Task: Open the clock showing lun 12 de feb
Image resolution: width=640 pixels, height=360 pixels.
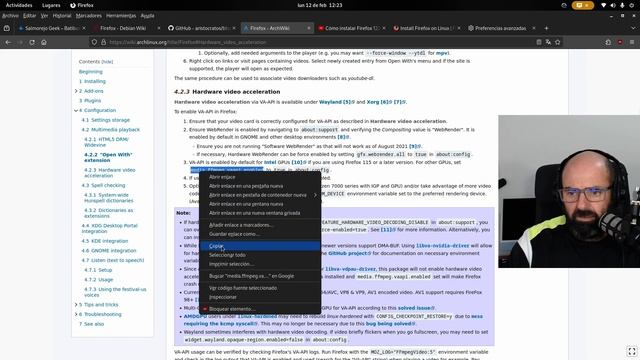Action: [x=320, y=5]
